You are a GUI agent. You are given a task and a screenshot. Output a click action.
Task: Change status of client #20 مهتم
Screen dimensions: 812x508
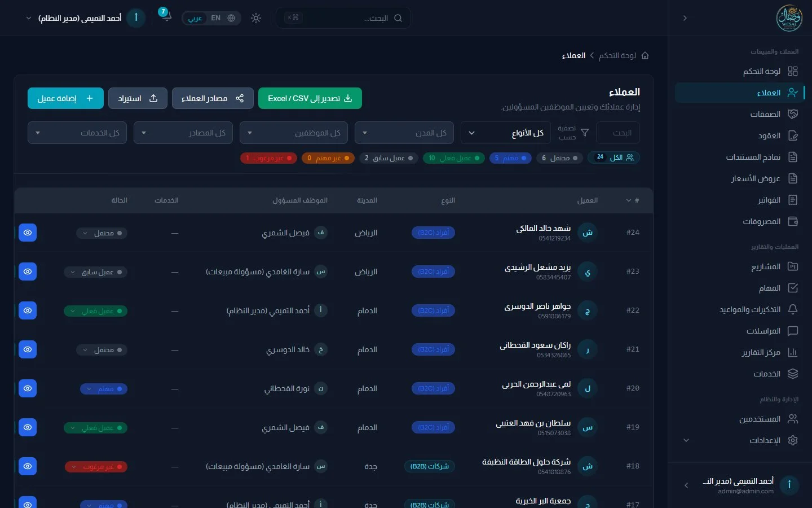(104, 389)
